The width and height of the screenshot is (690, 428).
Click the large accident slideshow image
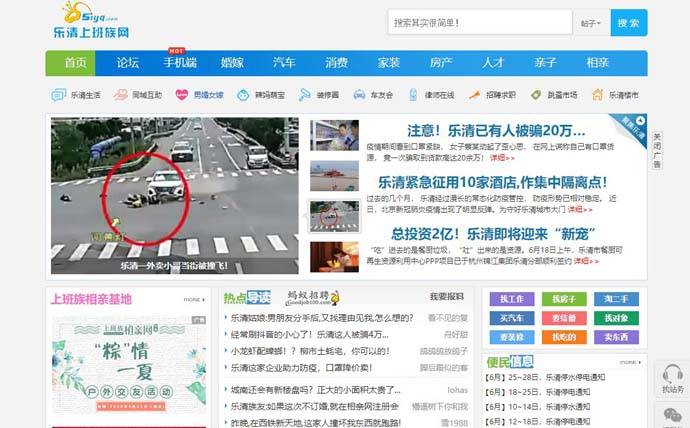175,196
